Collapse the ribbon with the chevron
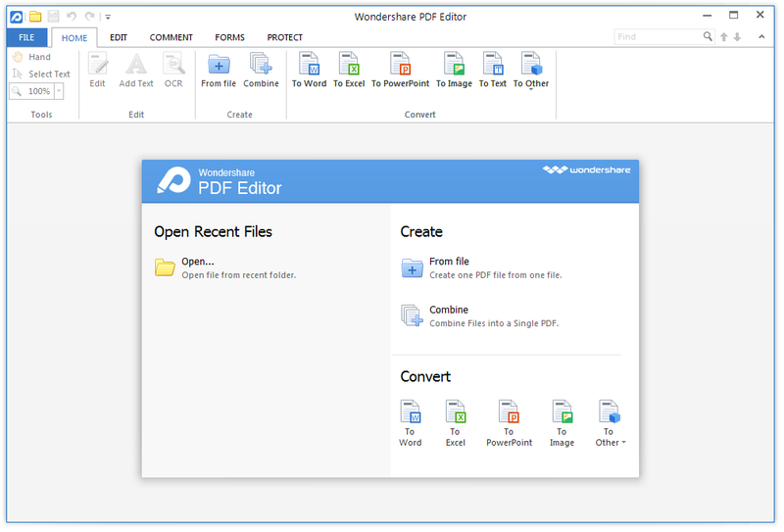 click(761, 36)
